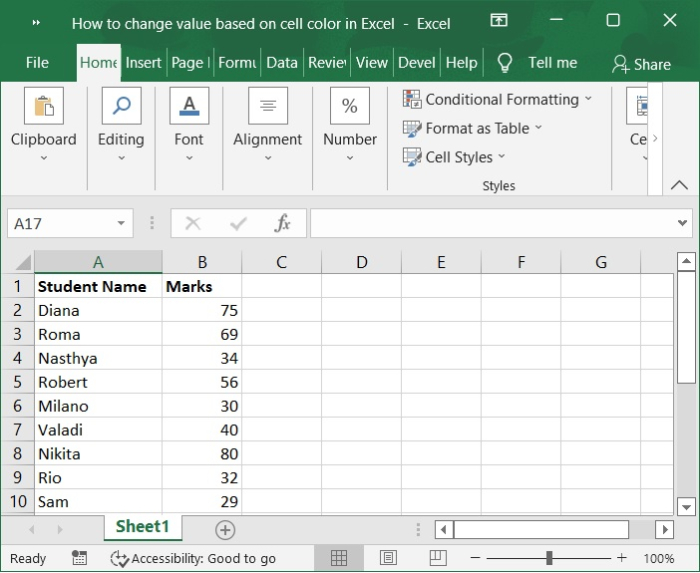Open the Insert ribbon tab

(x=143, y=62)
